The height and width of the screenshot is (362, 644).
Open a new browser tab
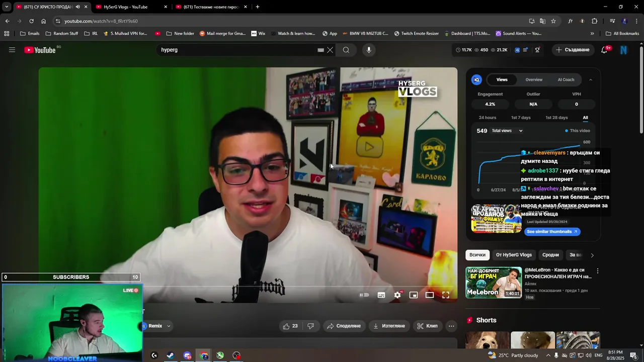coord(258,7)
